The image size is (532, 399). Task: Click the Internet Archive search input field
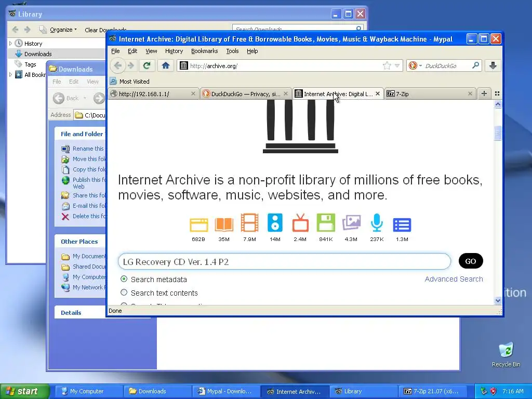pos(284,262)
